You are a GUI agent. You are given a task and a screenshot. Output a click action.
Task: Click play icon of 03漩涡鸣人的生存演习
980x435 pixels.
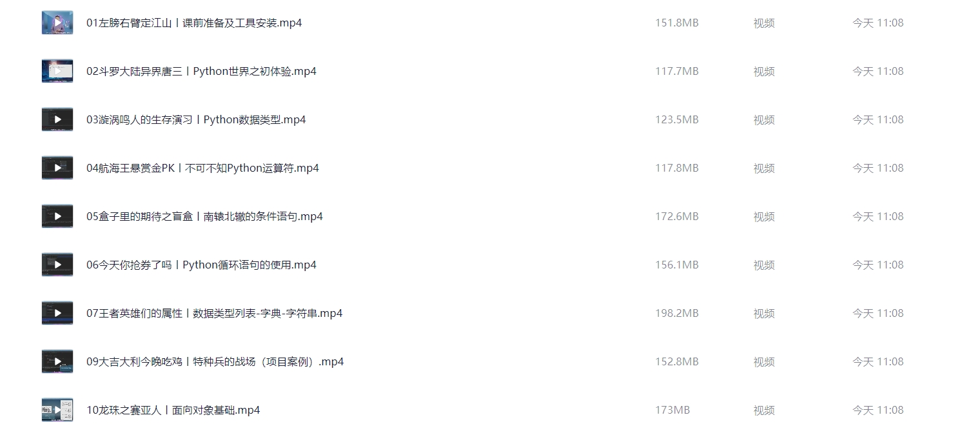click(x=57, y=119)
